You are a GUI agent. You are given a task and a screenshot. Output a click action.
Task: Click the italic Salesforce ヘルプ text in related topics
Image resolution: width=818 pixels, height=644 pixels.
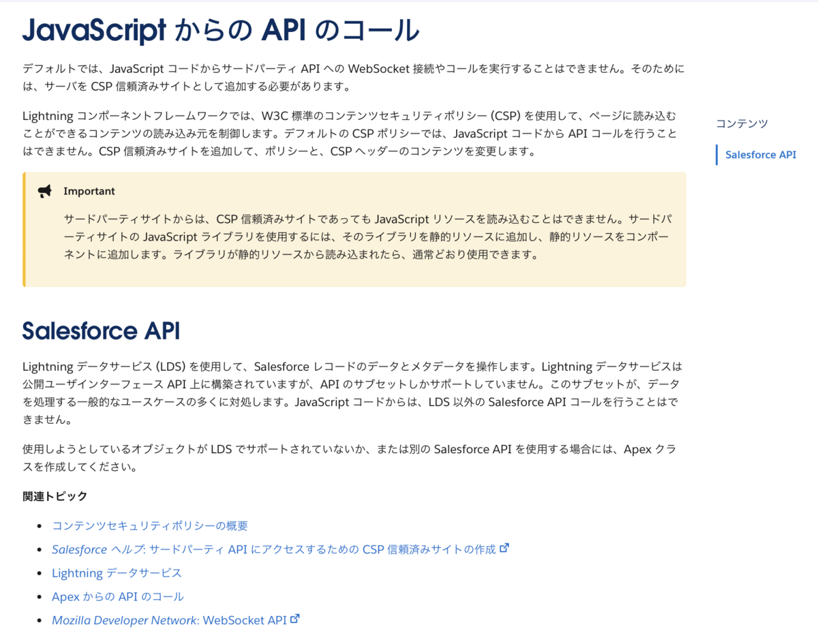(78, 549)
